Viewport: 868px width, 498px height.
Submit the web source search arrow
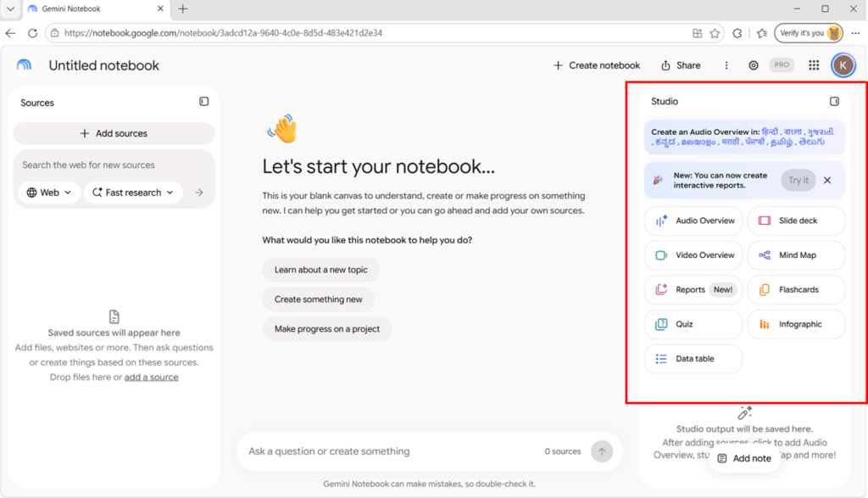pos(199,193)
